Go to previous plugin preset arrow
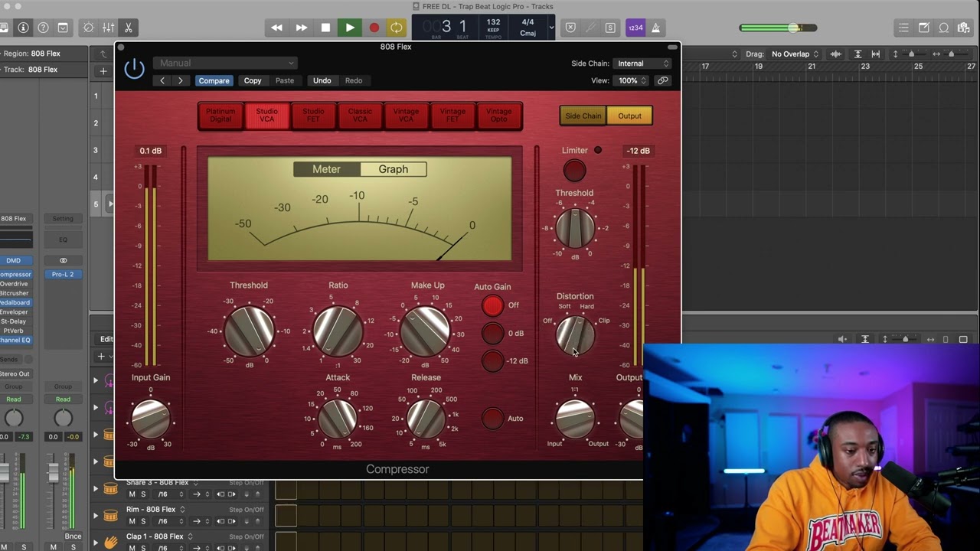Screen dimensions: 980x551 (x=162, y=80)
